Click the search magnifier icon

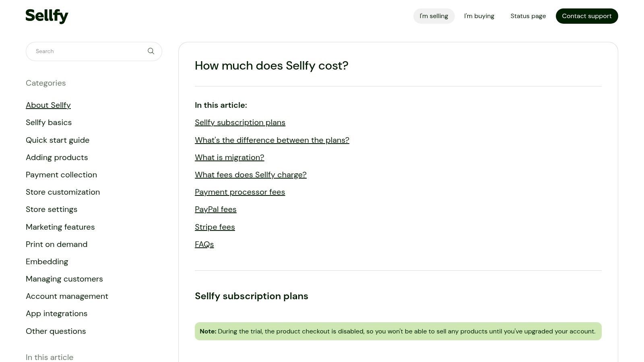[x=151, y=51]
